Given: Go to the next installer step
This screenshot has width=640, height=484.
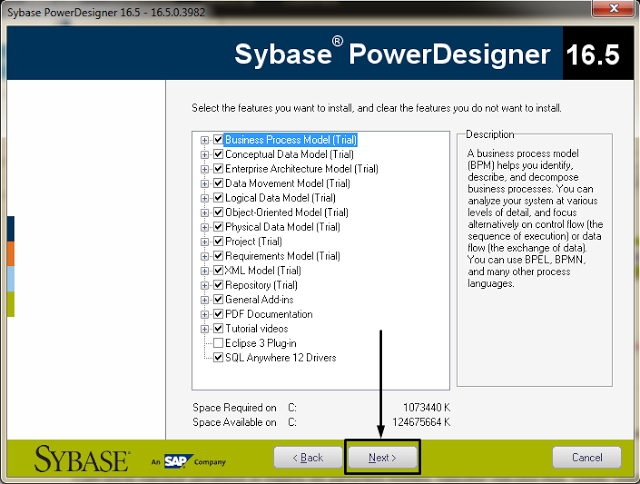Looking at the screenshot, I should click(x=382, y=457).
